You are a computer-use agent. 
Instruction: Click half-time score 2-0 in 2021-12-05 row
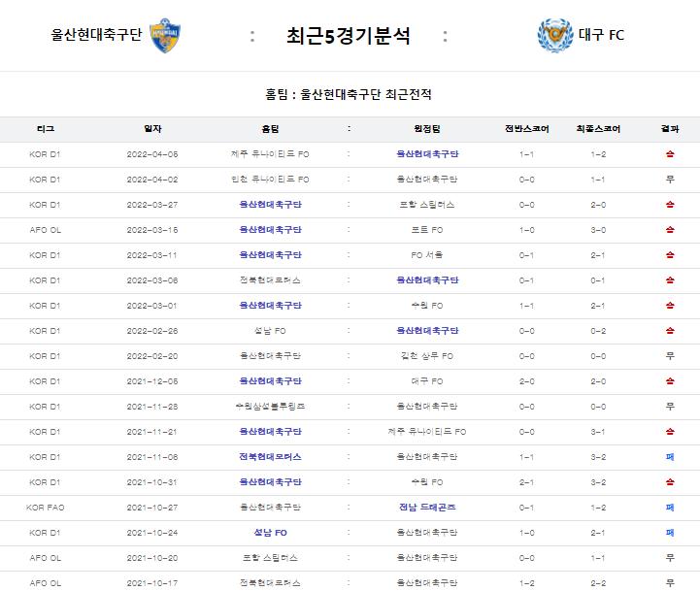point(527,381)
